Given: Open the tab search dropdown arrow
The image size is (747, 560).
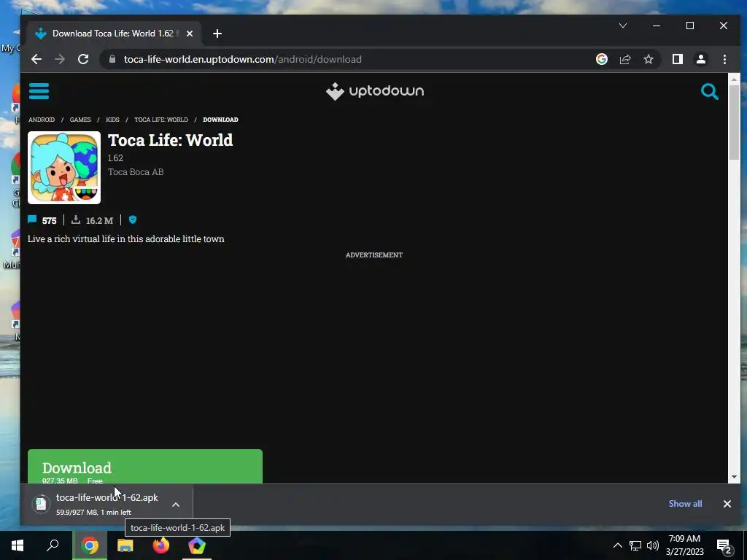Looking at the screenshot, I should [x=623, y=26].
